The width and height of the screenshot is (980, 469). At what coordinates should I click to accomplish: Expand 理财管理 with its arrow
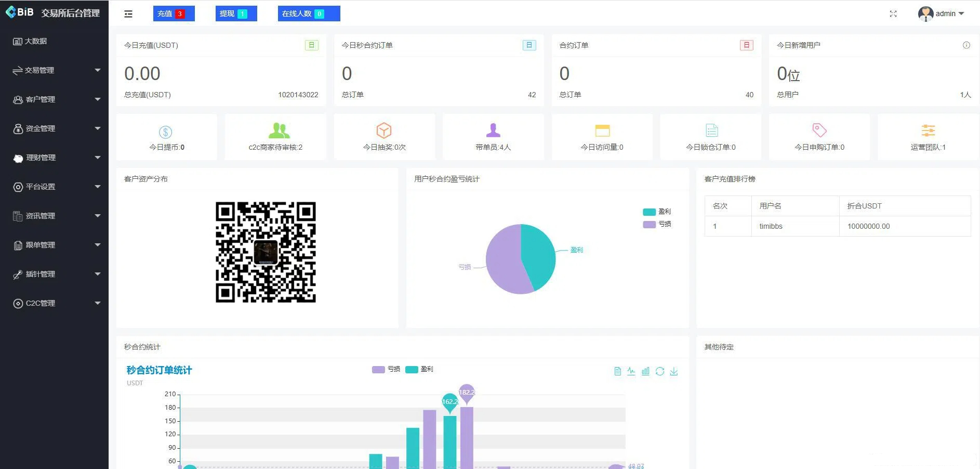pos(97,158)
